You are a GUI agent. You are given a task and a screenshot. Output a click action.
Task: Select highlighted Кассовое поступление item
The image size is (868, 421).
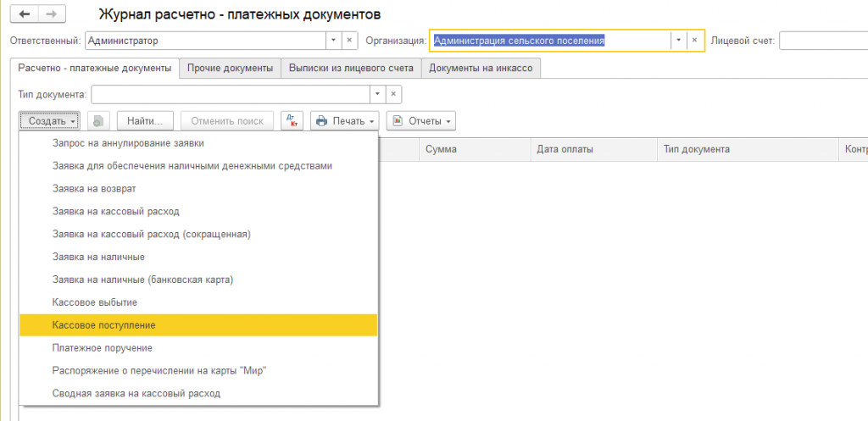click(198, 325)
